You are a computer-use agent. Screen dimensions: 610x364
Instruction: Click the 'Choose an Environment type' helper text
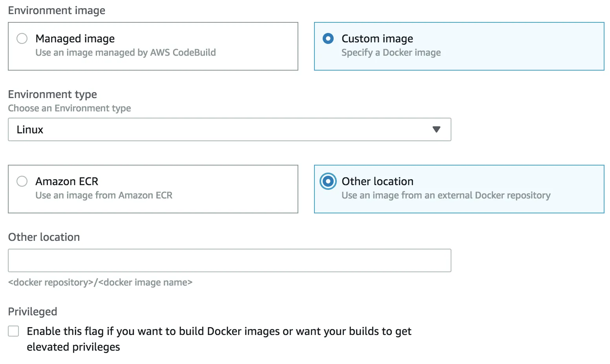pyautogui.click(x=69, y=108)
